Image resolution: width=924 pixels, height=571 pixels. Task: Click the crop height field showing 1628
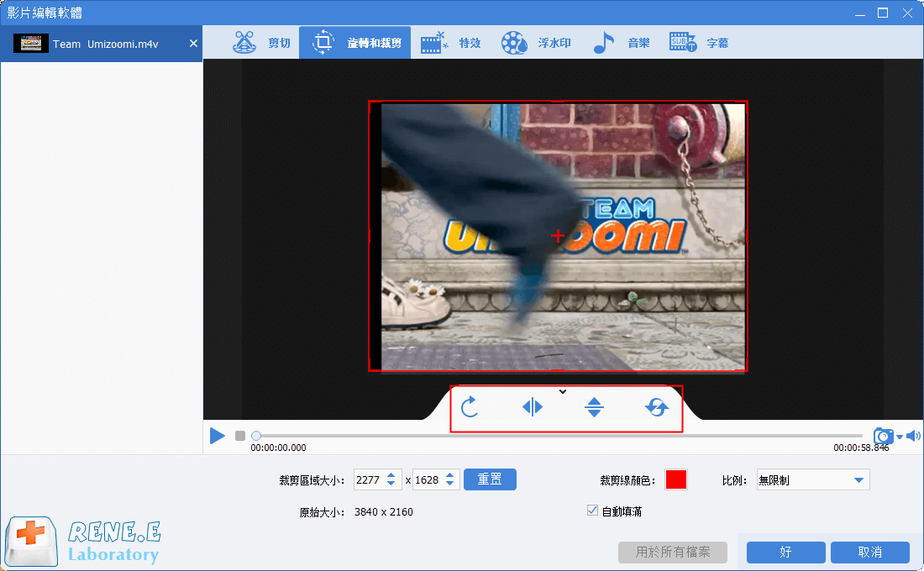[x=428, y=479]
